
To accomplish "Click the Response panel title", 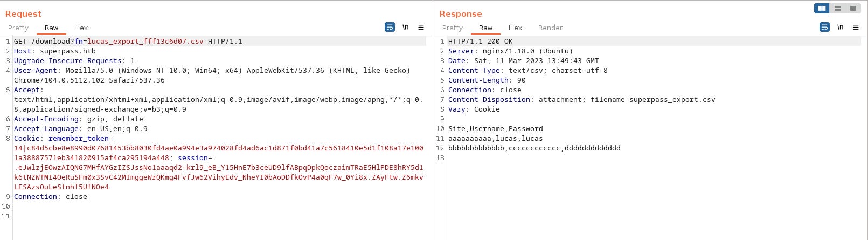I will [461, 14].
